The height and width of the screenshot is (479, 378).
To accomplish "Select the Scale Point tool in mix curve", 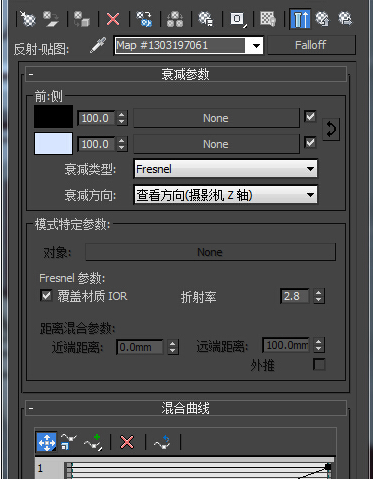I will [68, 443].
